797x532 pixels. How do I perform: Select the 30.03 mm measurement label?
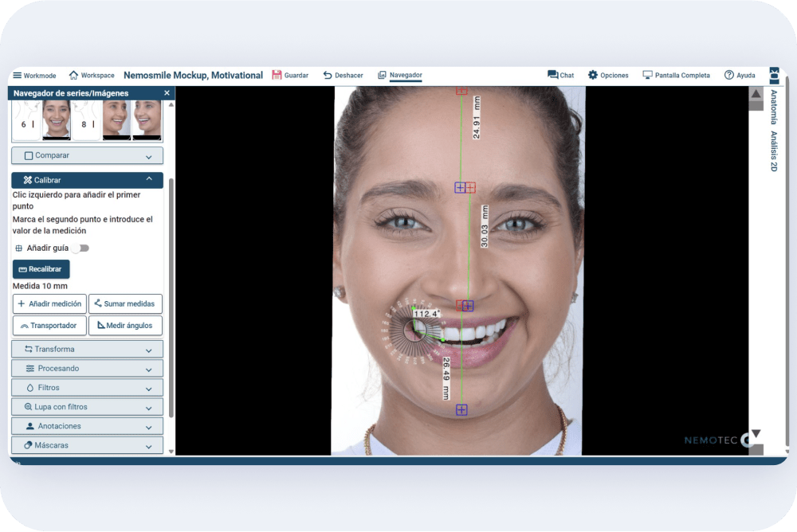point(485,227)
